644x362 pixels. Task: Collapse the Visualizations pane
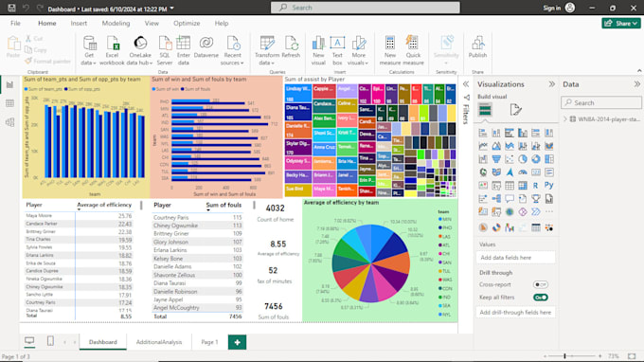click(551, 84)
